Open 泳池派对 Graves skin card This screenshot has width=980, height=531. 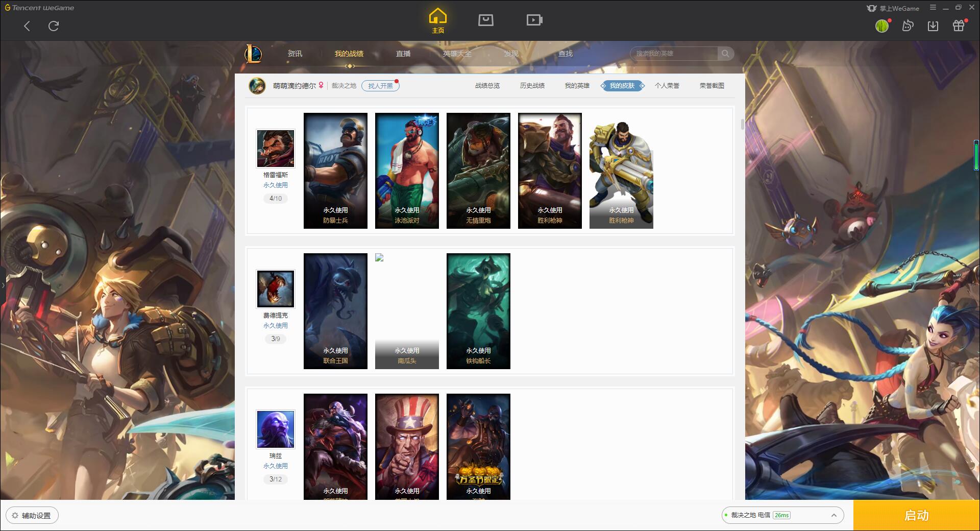(x=407, y=171)
